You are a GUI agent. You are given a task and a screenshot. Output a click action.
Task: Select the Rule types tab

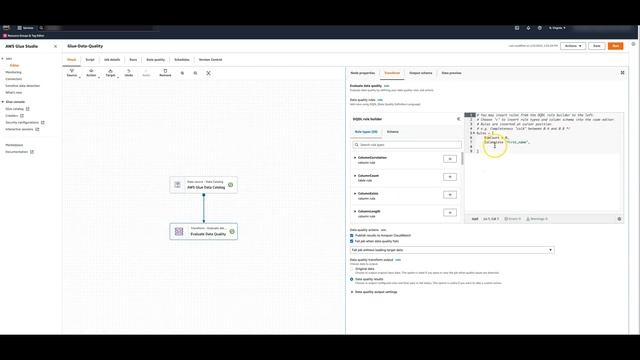click(x=366, y=132)
